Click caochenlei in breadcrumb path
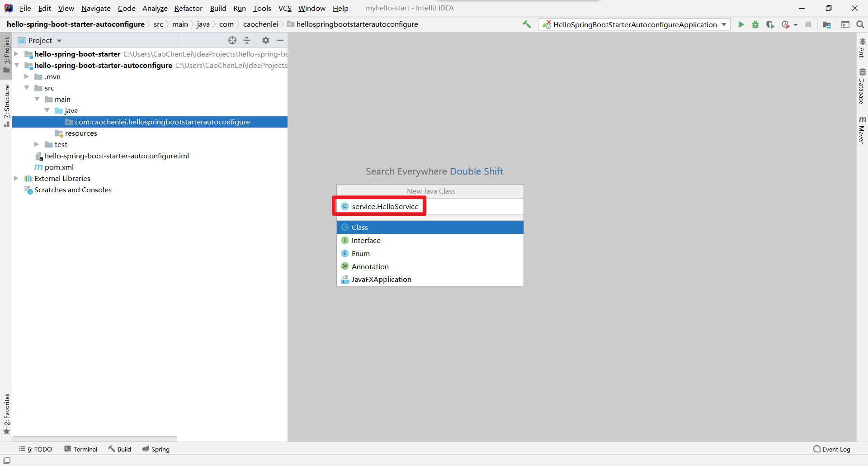Screen dimensions: 868x466 click(260, 24)
